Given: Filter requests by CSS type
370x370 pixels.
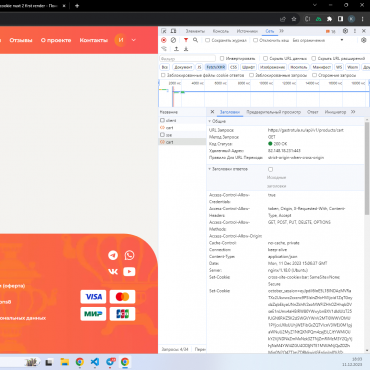Looking at the screenshot, I should [233, 67].
